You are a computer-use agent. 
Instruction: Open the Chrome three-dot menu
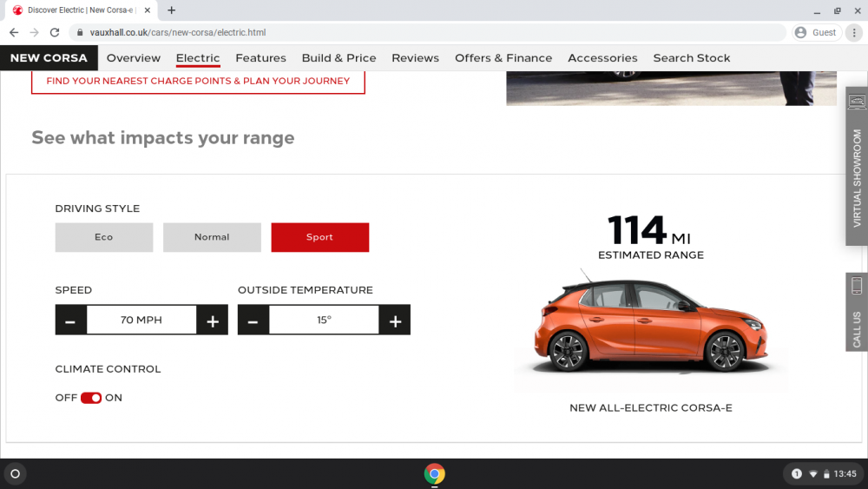[x=854, y=33]
